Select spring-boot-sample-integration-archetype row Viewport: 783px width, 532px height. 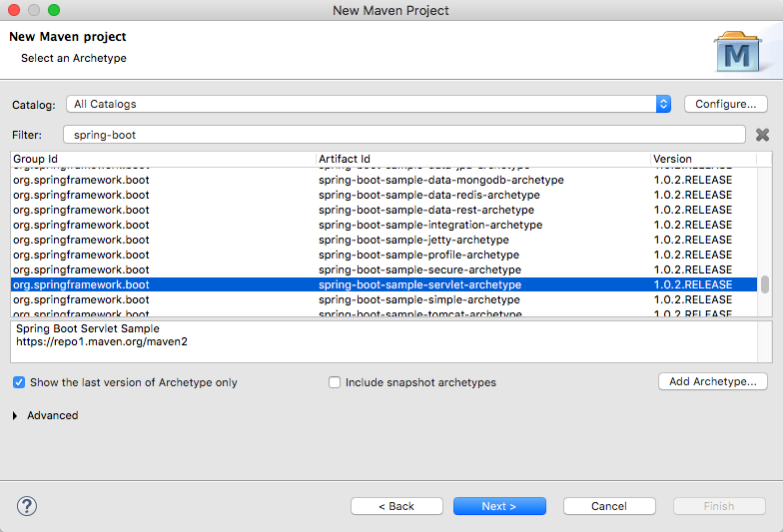coord(384,225)
